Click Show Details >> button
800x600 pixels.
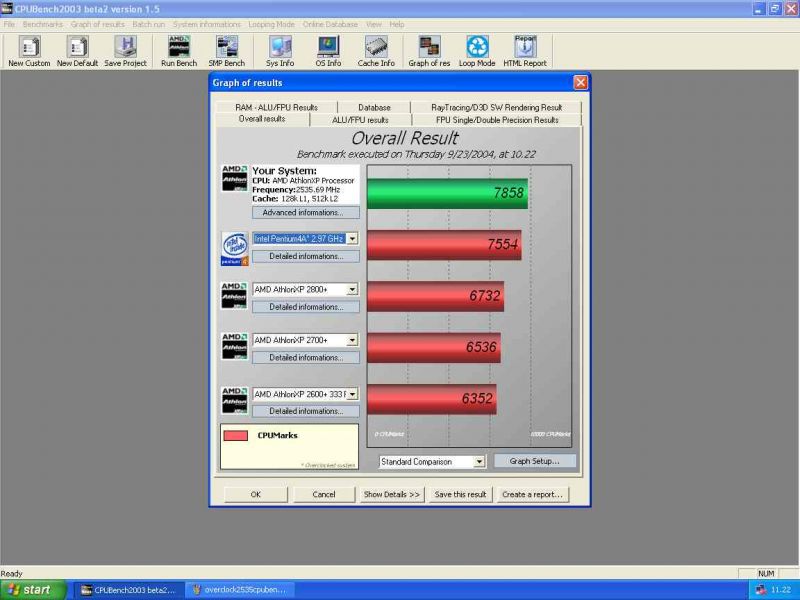tap(391, 494)
